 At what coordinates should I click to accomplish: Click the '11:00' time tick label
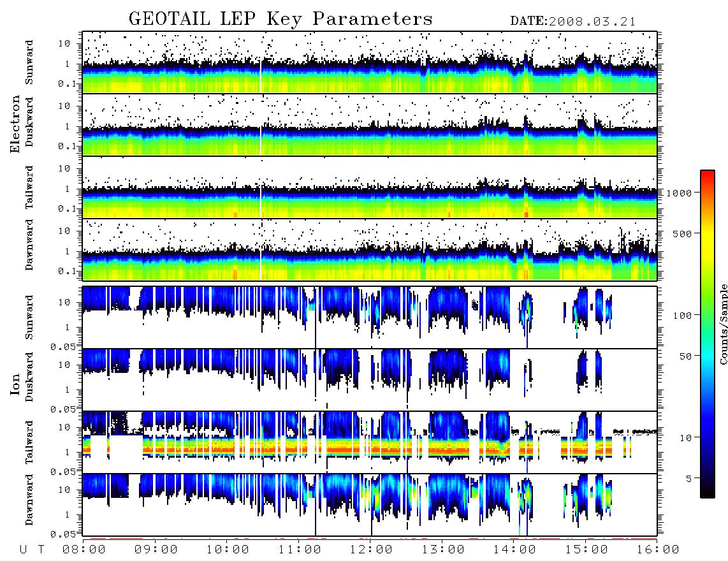[300, 550]
